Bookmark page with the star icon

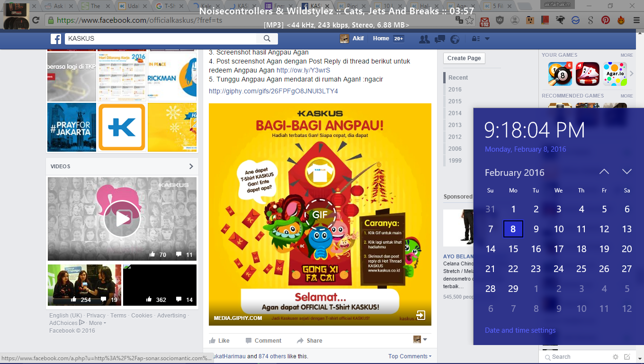pos(469,20)
